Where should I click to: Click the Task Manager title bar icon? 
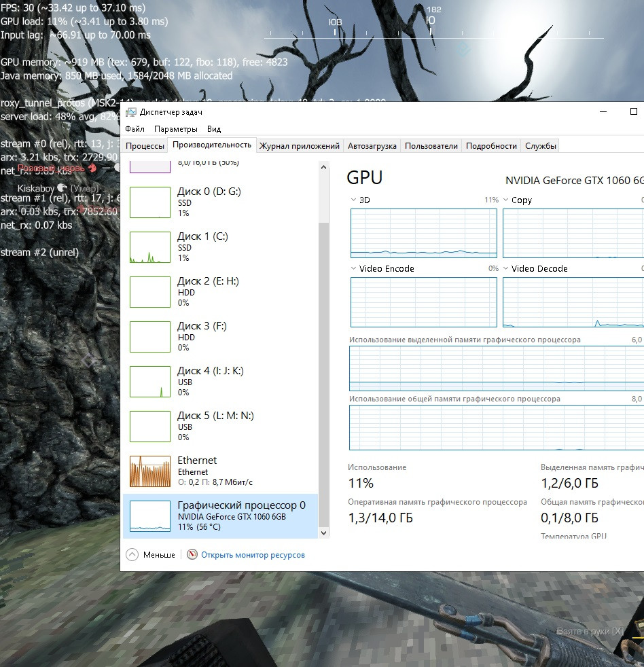(x=131, y=112)
